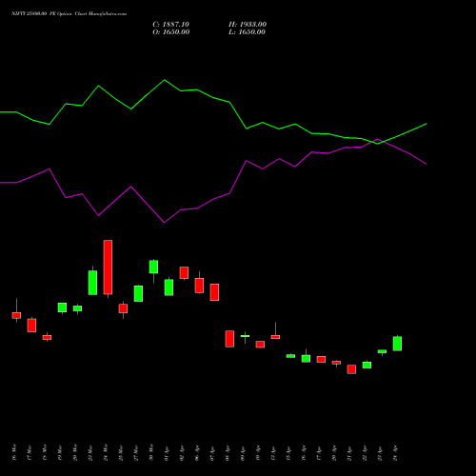Click the '16 Mar' date label
This screenshot has height=476, width=476.
[14, 452]
